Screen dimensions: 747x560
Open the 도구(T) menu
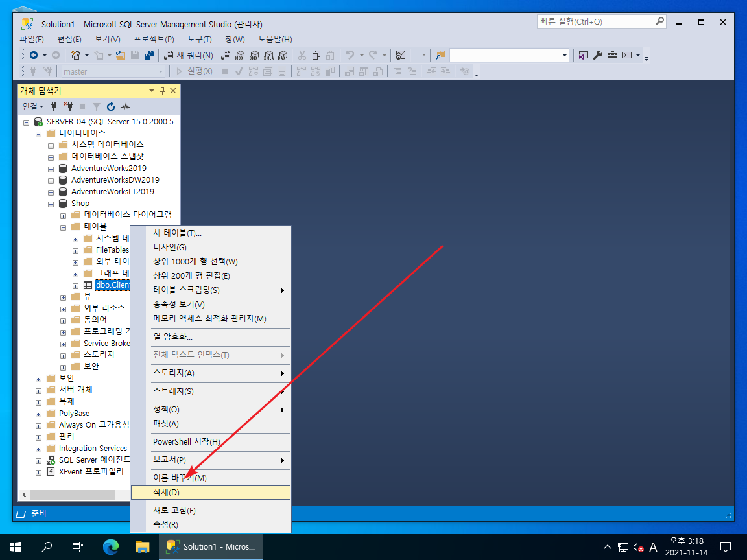click(200, 39)
